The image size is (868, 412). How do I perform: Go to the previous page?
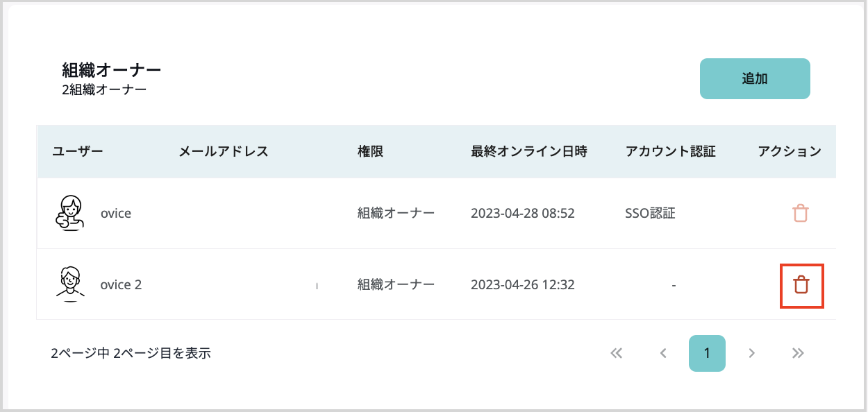point(663,353)
